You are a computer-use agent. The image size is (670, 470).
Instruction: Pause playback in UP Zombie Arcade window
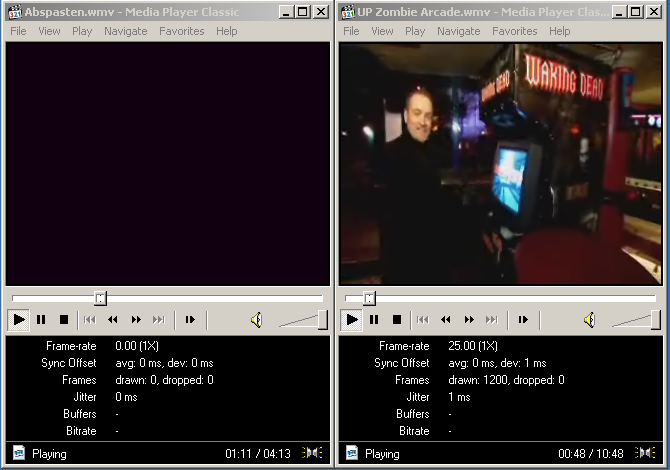tap(374, 320)
